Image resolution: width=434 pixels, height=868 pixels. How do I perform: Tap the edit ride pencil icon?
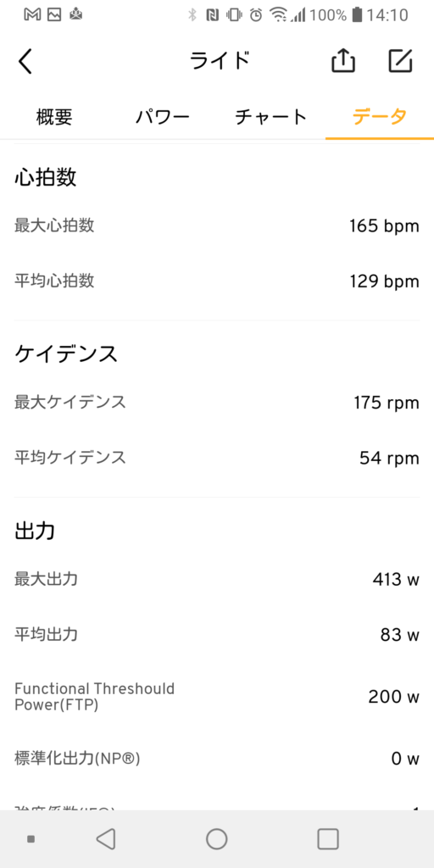400,61
